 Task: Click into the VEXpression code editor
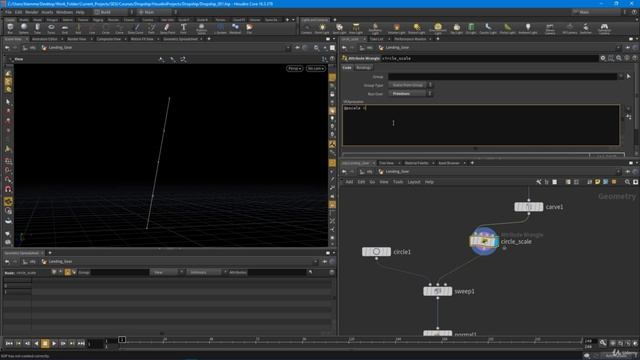(481, 125)
